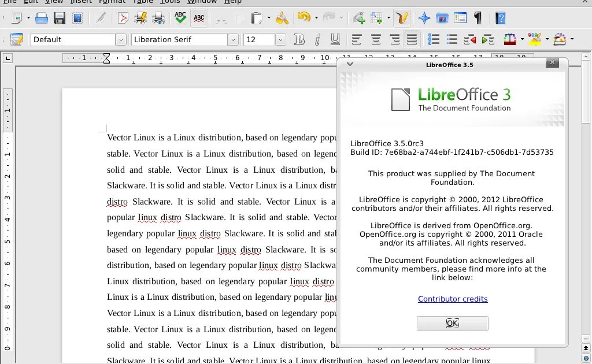The width and height of the screenshot is (592, 364).
Task: Undo the last action
Action: [x=304, y=18]
